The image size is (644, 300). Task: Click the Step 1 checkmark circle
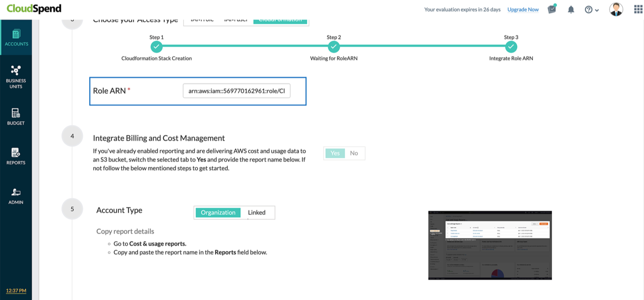tap(156, 47)
